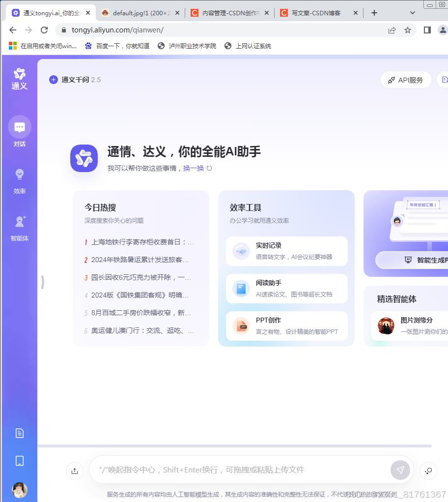Open hot search item 2024版《国铁集团客规》
Image resolution: width=448 pixels, height=502 pixels.
tap(137, 295)
